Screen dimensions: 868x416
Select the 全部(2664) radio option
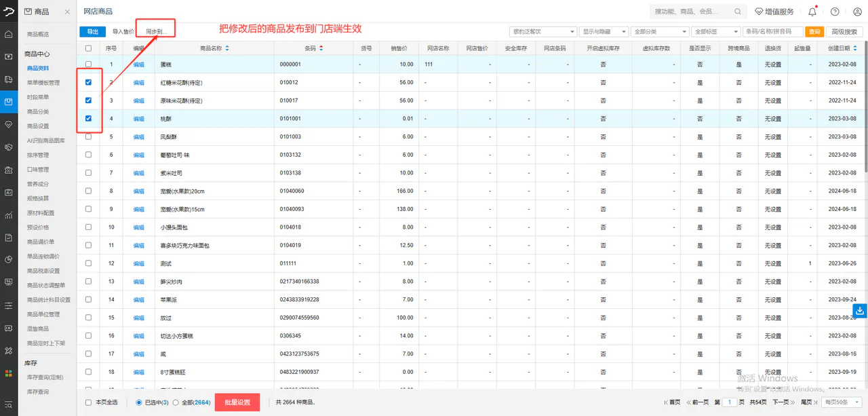coord(176,402)
